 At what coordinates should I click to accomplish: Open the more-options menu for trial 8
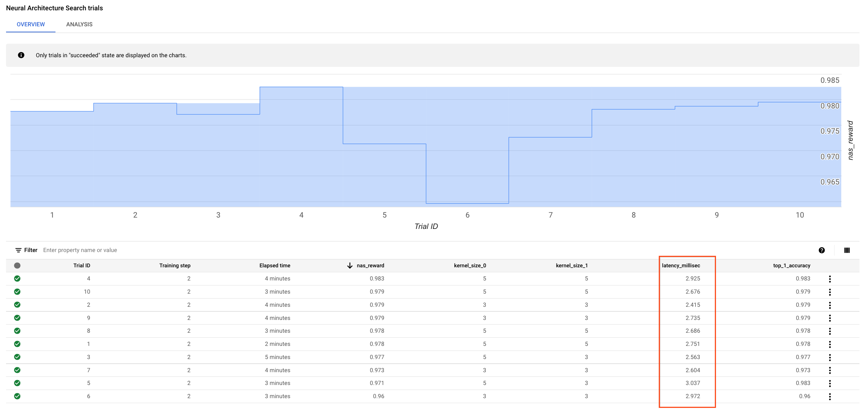830,331
